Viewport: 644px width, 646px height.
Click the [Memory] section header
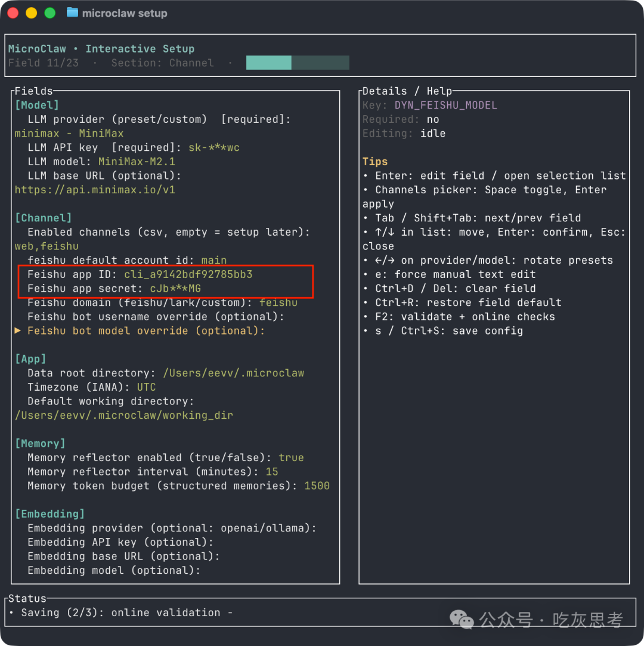41,444
